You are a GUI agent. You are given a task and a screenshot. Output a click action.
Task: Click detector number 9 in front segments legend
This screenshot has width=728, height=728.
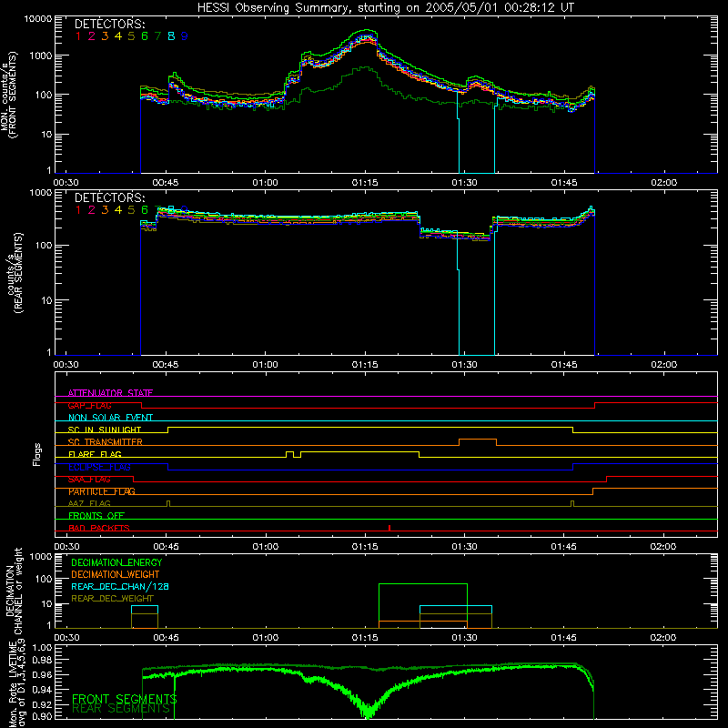coord(185,36)
